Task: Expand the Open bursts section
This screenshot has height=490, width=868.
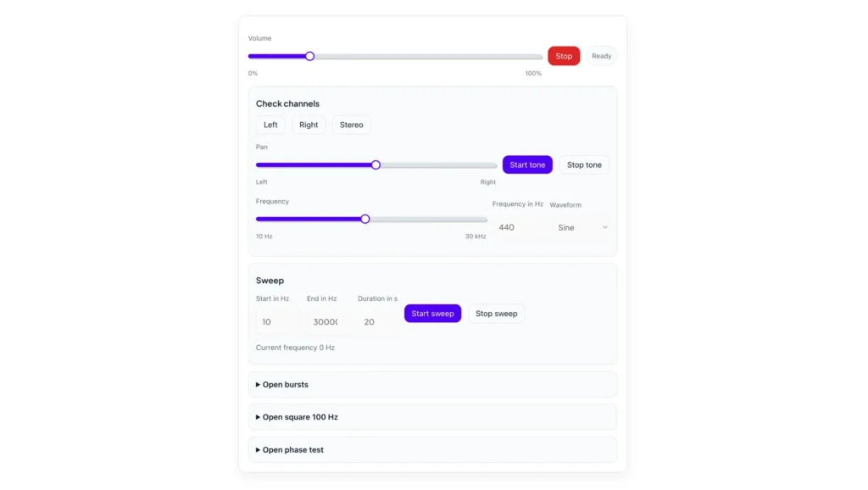Action: [x=286, y=385]
